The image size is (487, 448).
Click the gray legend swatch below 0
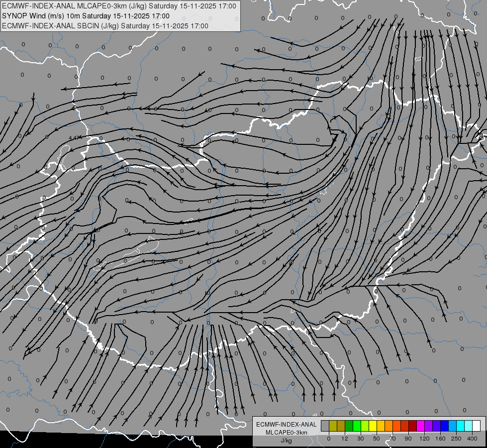(x=325, y=426)
